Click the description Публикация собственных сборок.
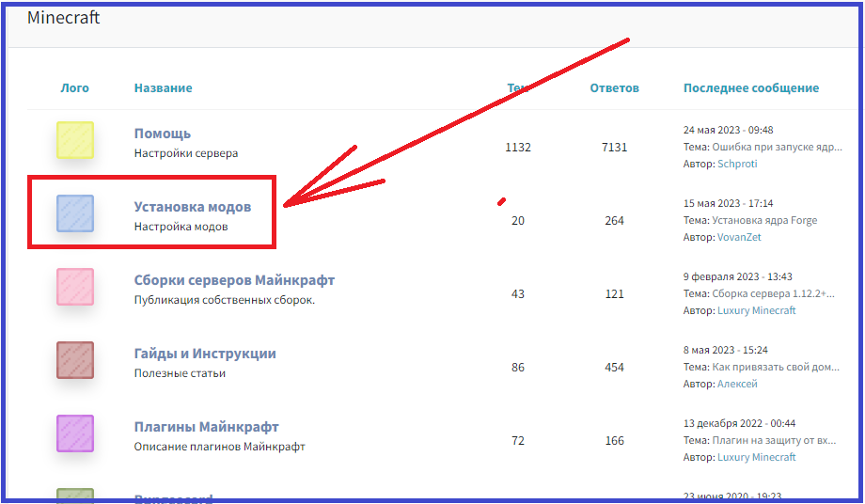The image size is (865, 504). 225,300
